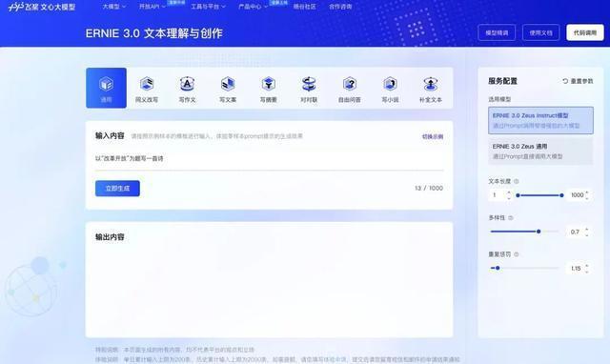This screenshot has width=610, height=364.
Task: Click the ERNIE 3.0 文本理解与创作 title
Action: click(154, 33)
